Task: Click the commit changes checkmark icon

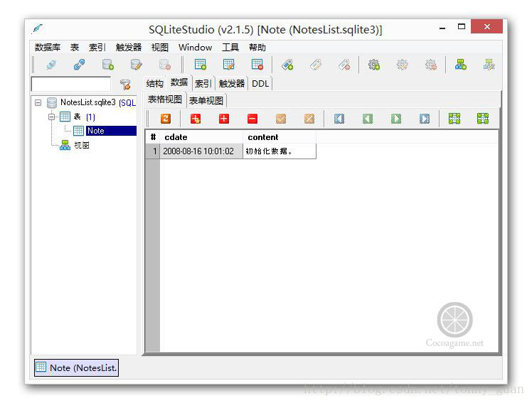Action: (x=281, y=119)
